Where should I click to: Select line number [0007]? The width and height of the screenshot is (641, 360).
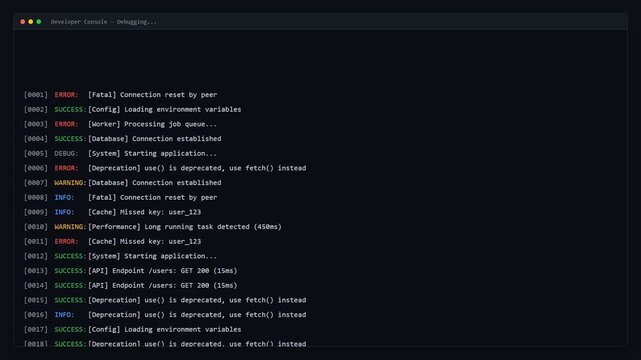click(36, 183)
